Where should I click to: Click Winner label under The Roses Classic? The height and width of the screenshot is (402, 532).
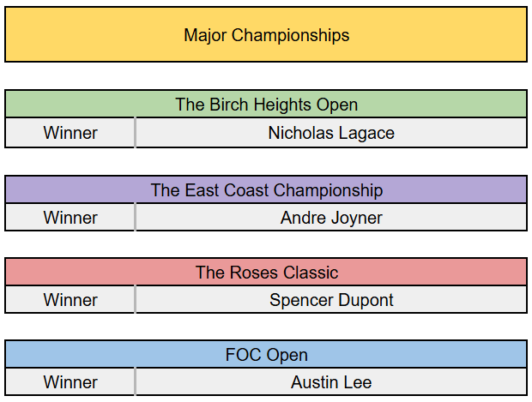(x=70, y=300)
